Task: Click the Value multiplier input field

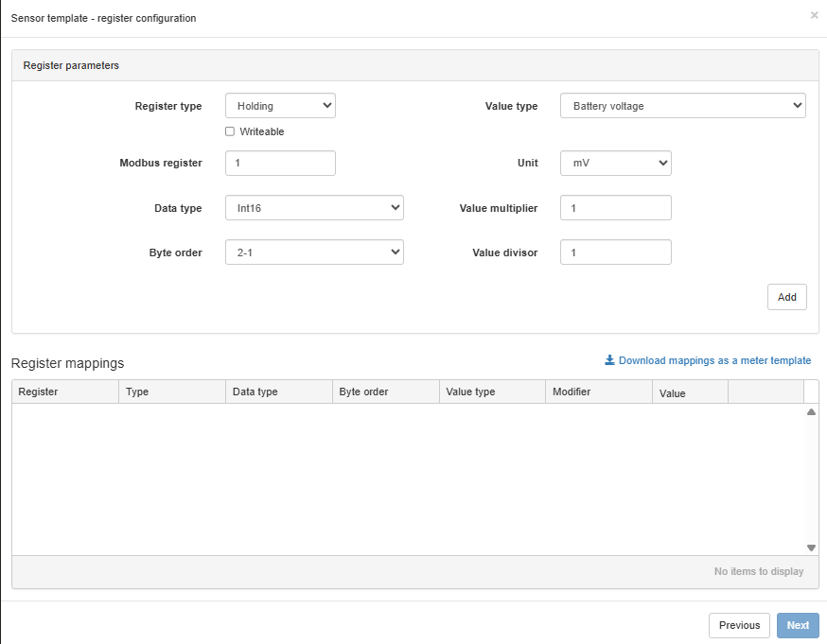Action: click(x=615, y=208)
